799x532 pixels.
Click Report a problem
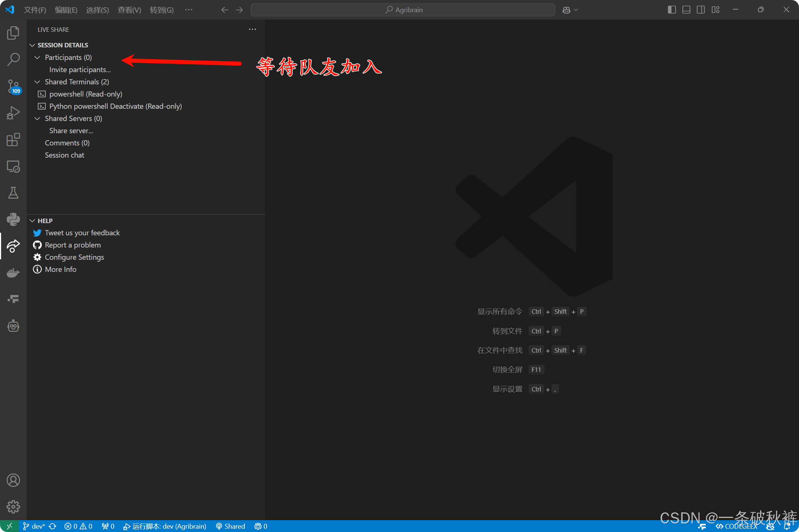(73, 245)
